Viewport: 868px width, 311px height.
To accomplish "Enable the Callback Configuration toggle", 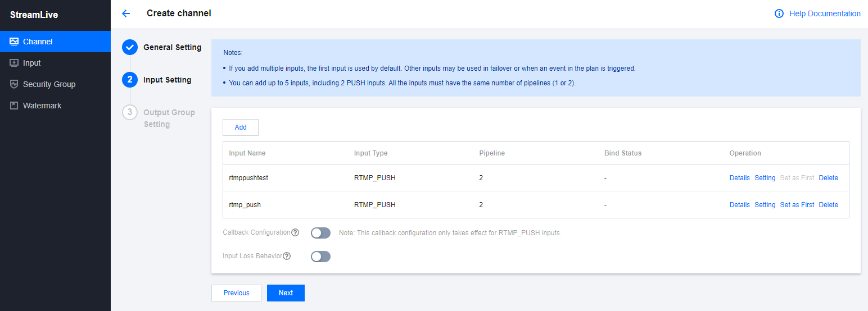I will [x=320, y=233].
